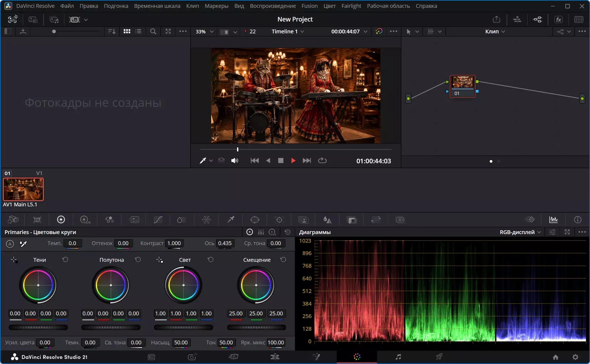Mute the viewer audio
This screenshot has width=590, height=364.
235,161
